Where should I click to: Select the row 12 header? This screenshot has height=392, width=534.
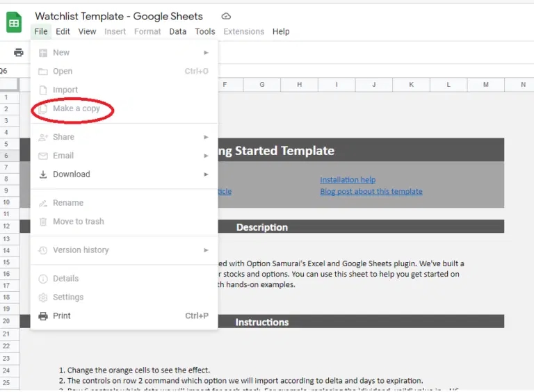6,227
